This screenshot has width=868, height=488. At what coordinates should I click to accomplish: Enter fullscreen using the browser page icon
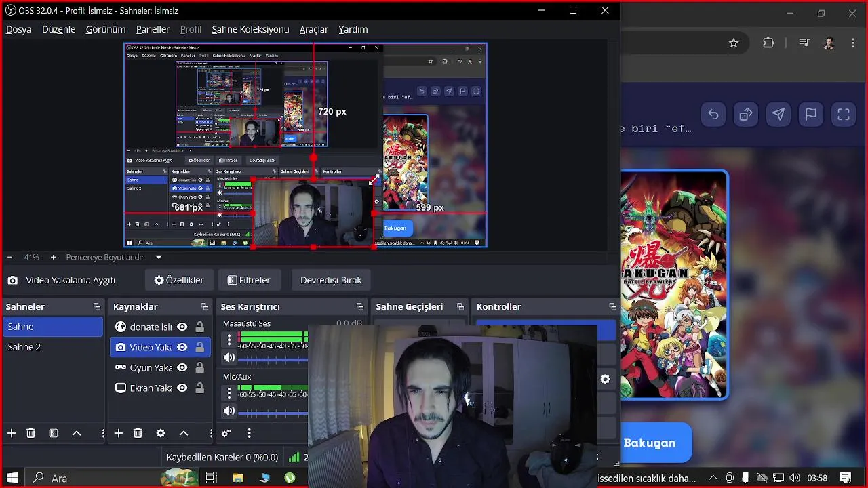coord(844,115)
